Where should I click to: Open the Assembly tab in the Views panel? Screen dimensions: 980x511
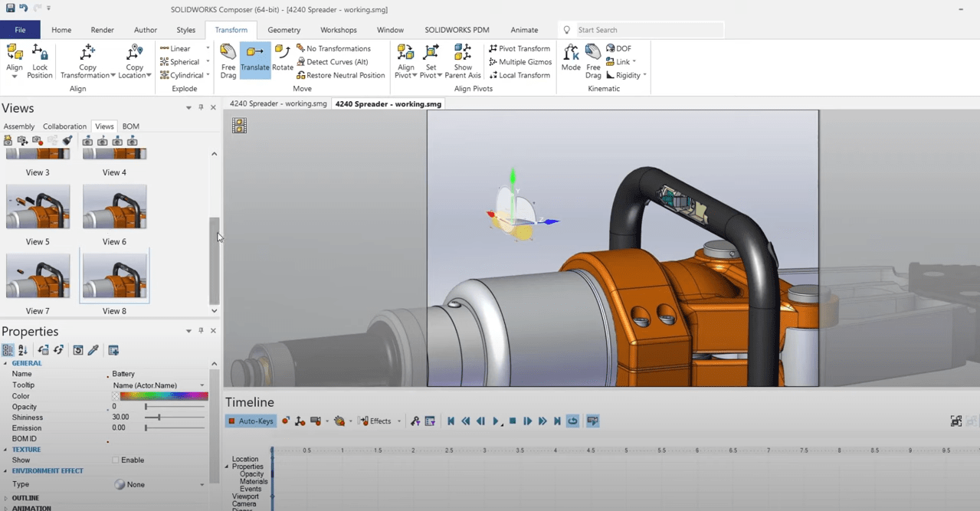coord(18,126)
